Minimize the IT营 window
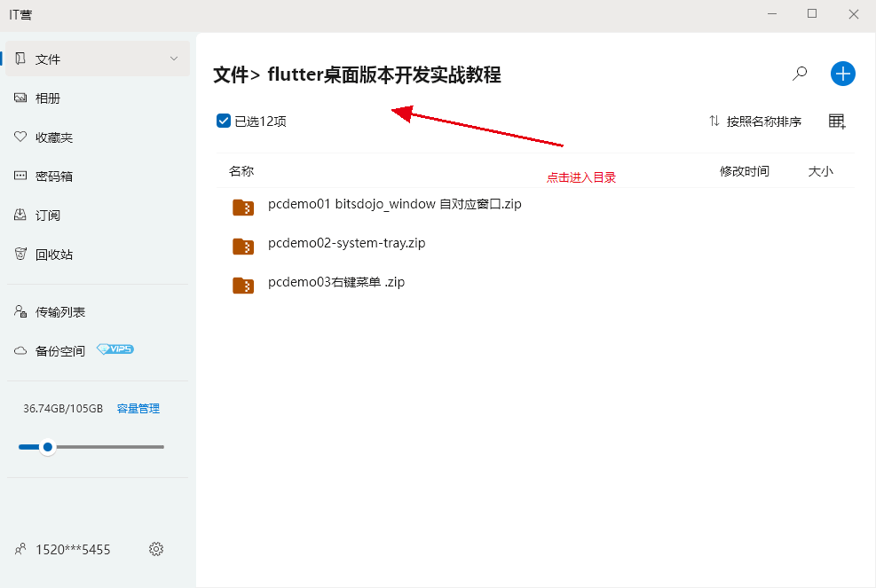 (x=772, y=14)
